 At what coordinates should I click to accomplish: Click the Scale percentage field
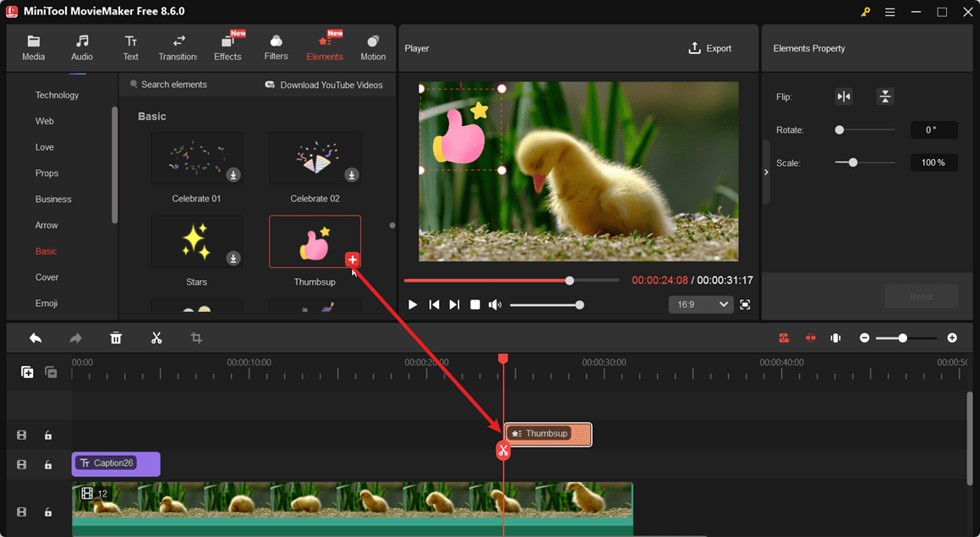click(933, 162)
